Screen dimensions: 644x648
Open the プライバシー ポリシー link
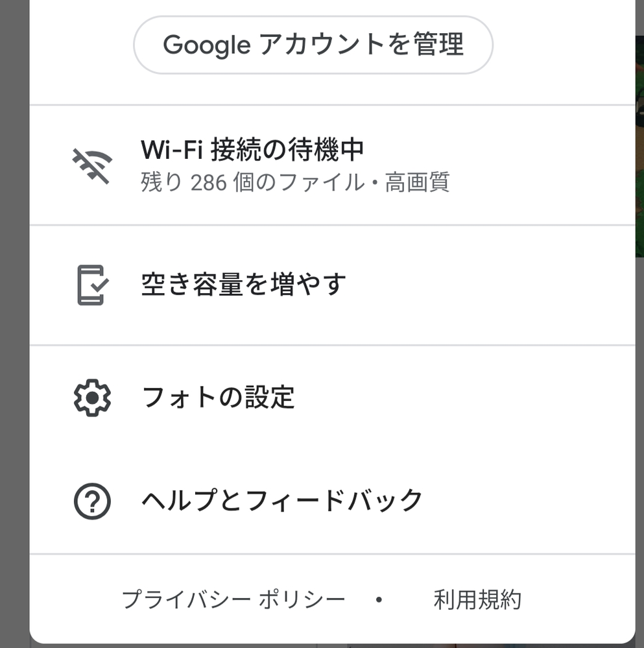[233, 600]
